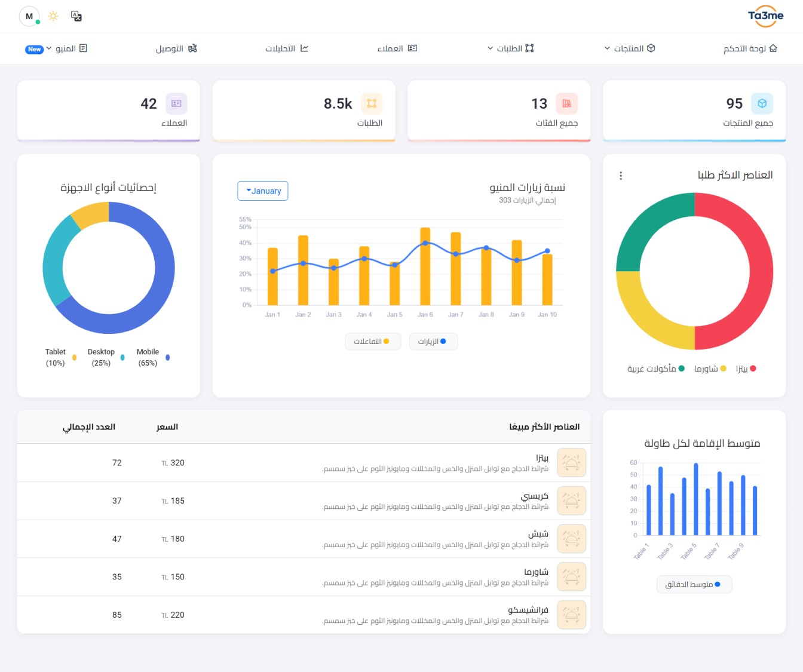Screen dimensions: 803x672
Task: Expand the الطلبات navigation dropdown
Action: 511,48
